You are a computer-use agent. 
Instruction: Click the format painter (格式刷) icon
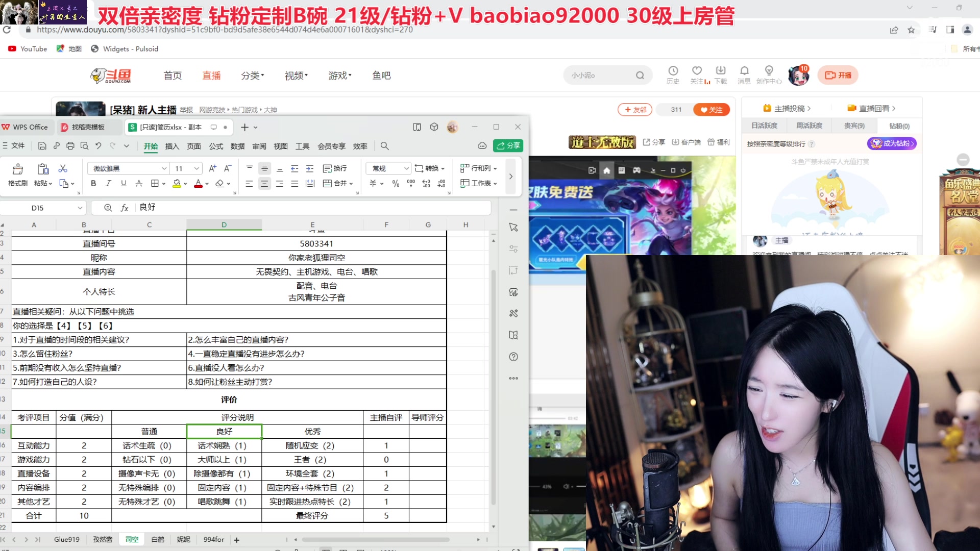[18, 169]
